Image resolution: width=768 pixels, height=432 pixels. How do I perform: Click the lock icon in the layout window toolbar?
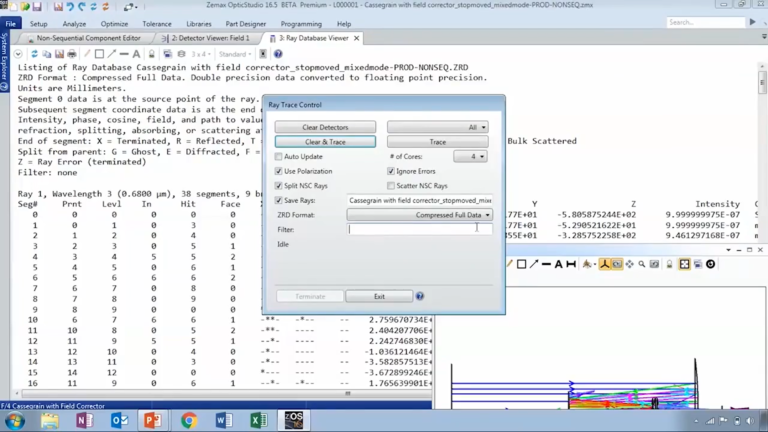(669, 264)
